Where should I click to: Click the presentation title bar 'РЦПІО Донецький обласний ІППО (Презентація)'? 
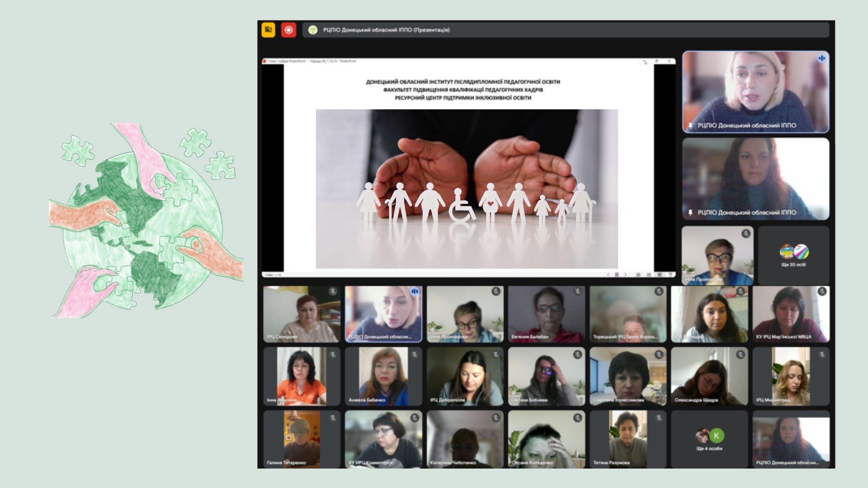click(x=386, y=30)
